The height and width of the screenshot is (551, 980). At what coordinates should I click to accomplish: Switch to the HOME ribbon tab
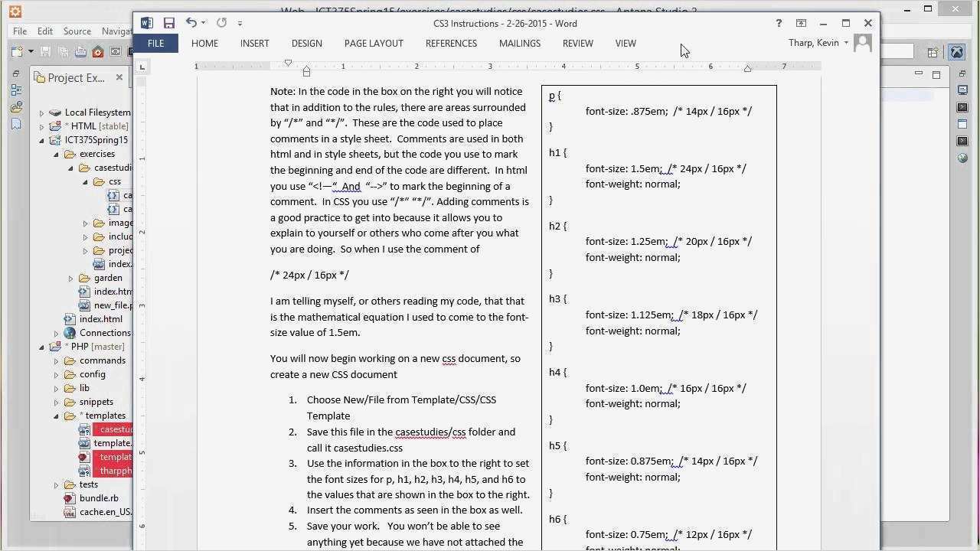tap(204, 44)
